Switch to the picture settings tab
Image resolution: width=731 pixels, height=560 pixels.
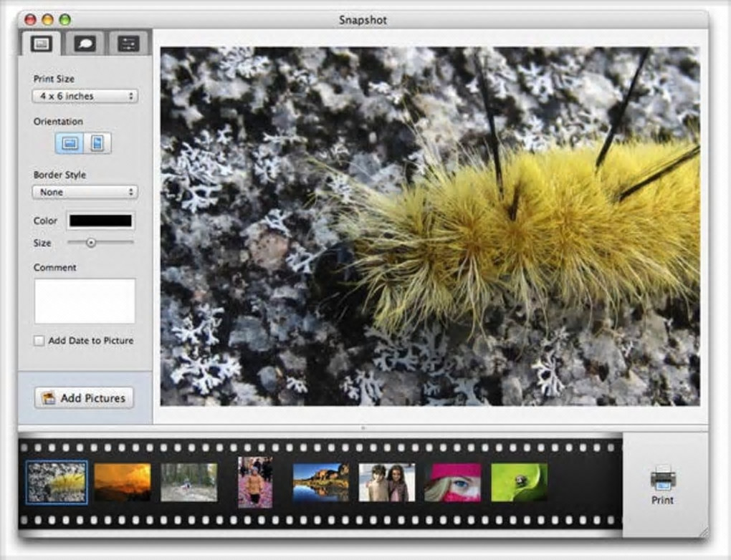[x=42, y=44]
